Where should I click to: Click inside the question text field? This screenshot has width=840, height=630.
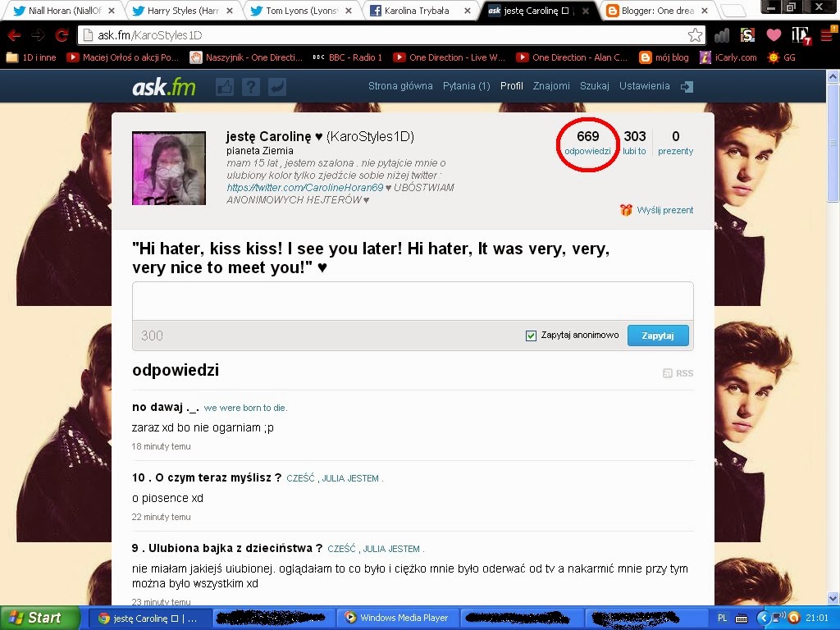pos(410,300)
